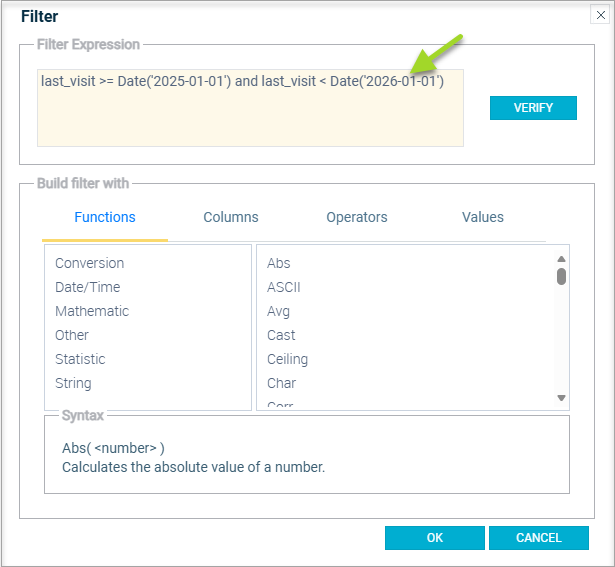Screen dimensions: 615x567
Task: Click inside the Filter Expression text box
Action: (x=250, y=115)
